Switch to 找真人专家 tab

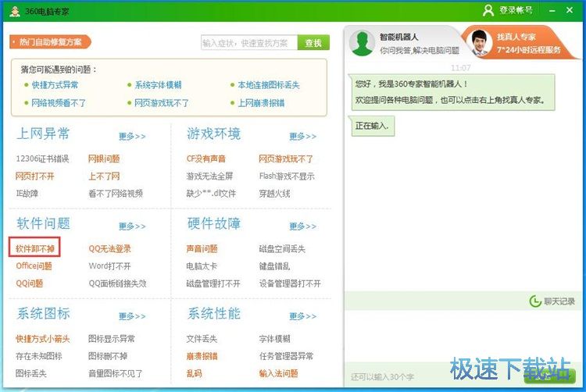(520, 43)
